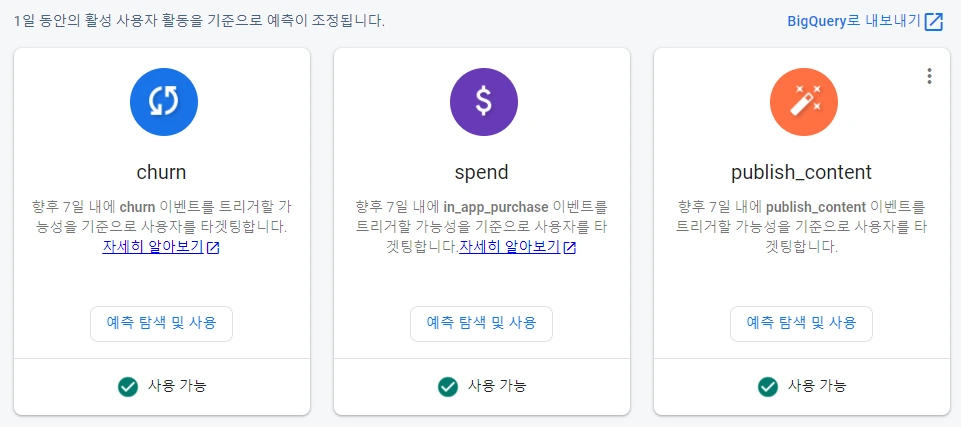Screen dimensions: 961x427
Task: Click the 사용 가능 status on churn card
Action: tap(177, 386)
